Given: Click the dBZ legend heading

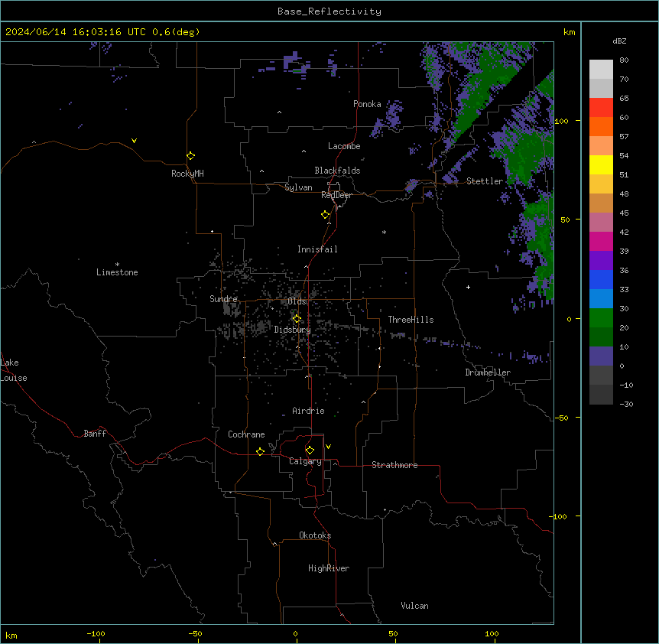Looking at the screenshot, I should (x=619, y=41).
